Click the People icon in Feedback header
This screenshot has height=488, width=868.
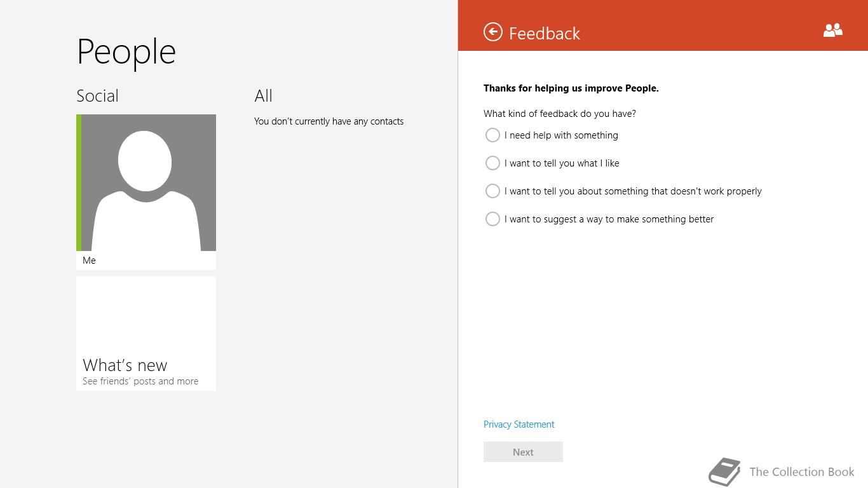tap(832, 30)
